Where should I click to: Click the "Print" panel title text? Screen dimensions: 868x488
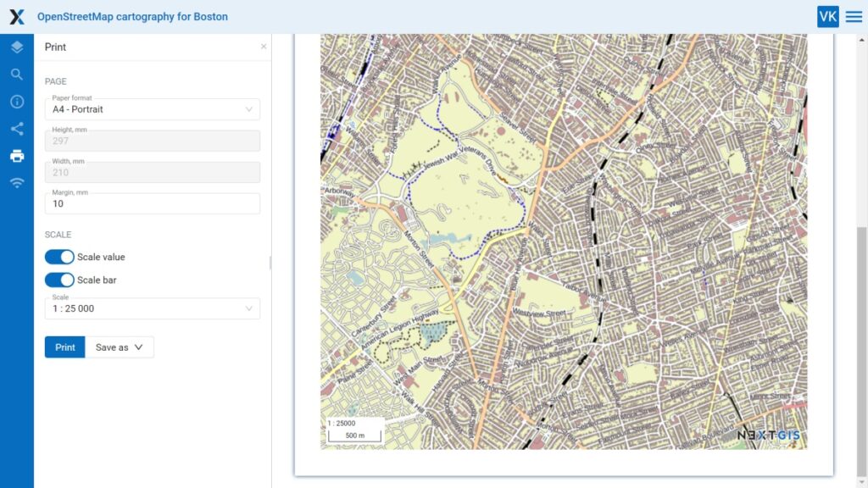pyautogui.click(x=55, y=47)
